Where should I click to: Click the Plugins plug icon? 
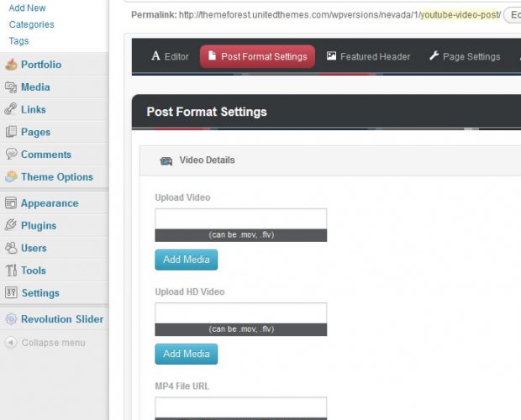(11, 225)
